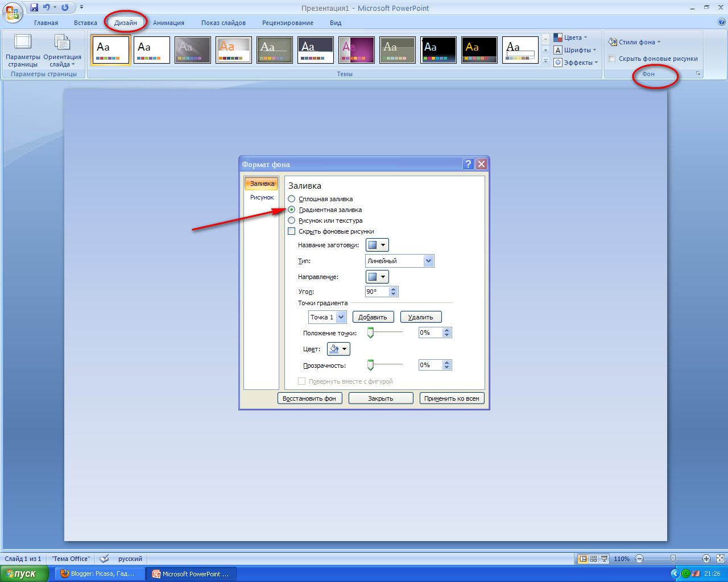
Task: Click the spell check status icon
Action: click(x=104, y=559)
